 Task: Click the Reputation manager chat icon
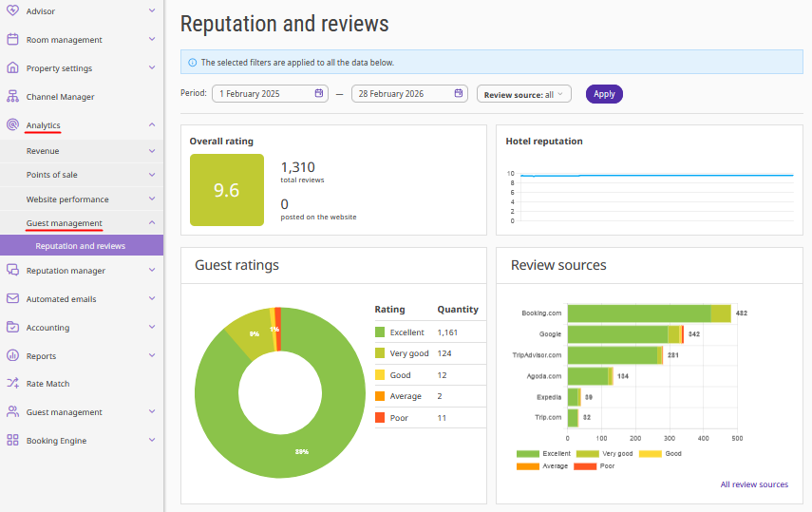(12, 271)
